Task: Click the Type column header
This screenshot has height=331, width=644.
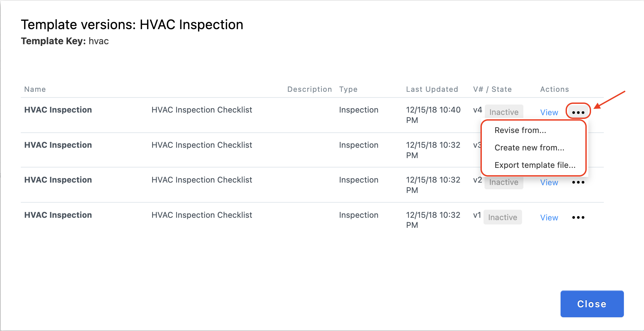Action: [x=348, y=89]
